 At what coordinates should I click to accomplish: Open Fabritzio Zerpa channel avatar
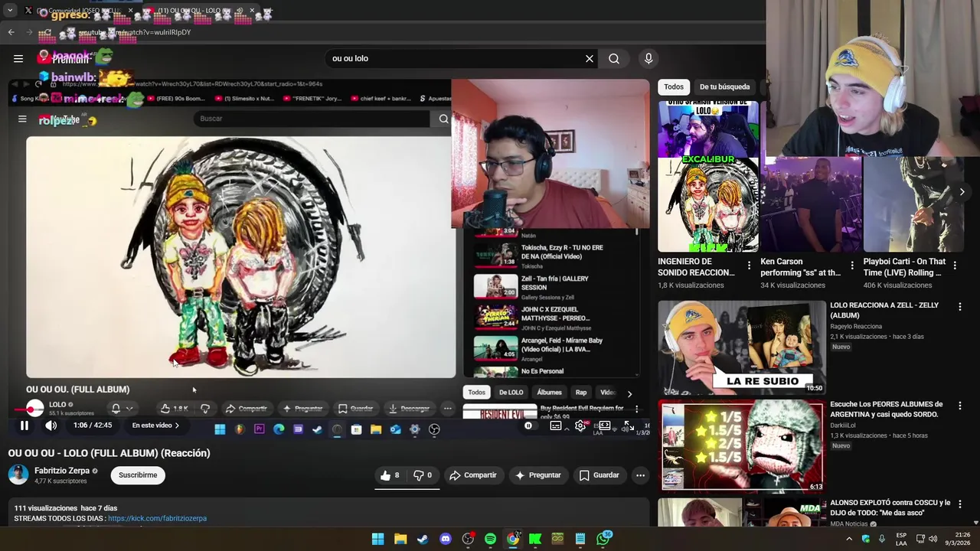point(18,474)
